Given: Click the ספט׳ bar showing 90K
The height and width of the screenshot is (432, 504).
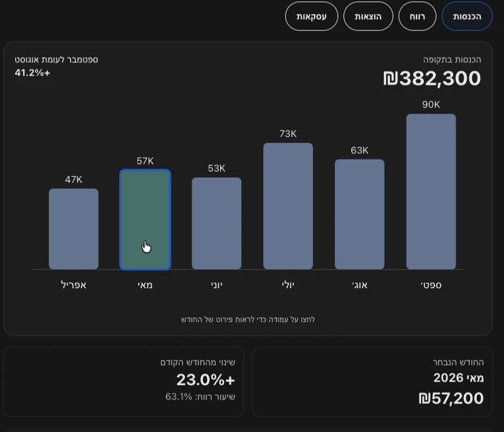Looking at the screenshot, I should coord(431,191).
